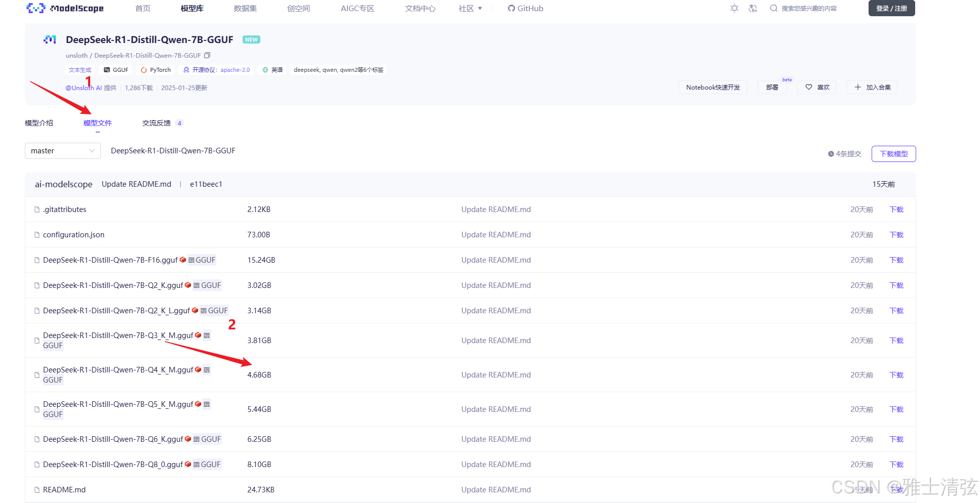Image resolution: width=980 pixels, height=503 pixels.
Task: Click the GitHub icon link
Action: pos(511,8)
